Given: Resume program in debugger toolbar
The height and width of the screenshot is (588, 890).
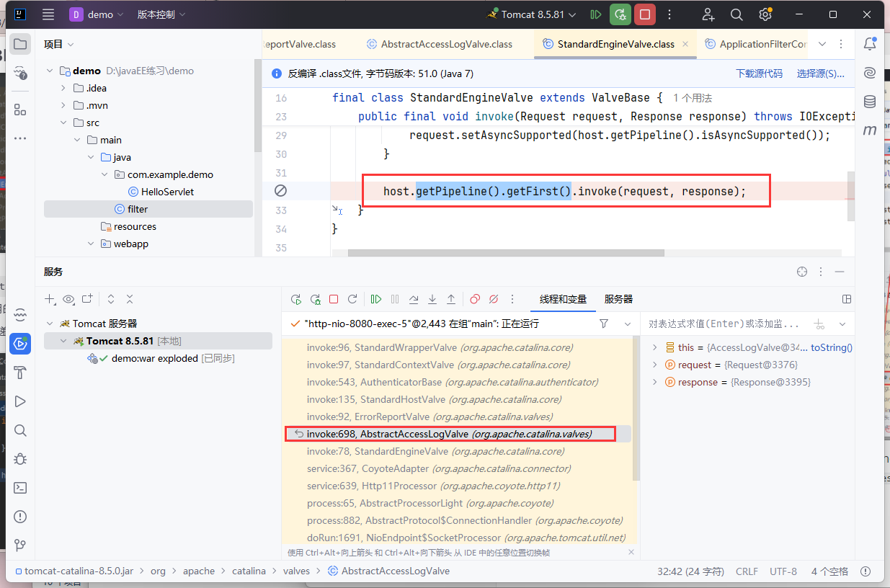Looking at the screenshot, I should (376, 299).
